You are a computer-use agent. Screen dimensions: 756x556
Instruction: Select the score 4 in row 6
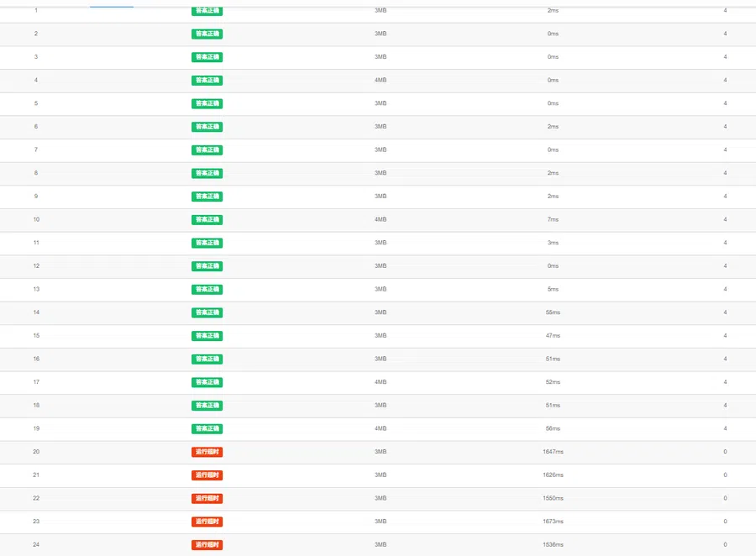click(725, 126)
